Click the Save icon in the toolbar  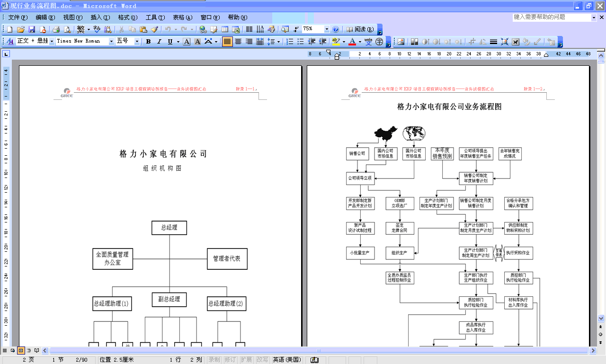point(32,29)
